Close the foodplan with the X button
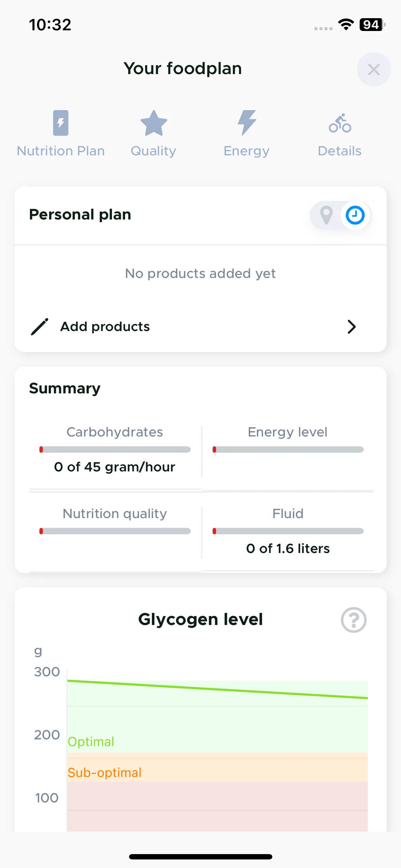Image resolution: width=401 pixels, height=868 pixels. point(374,69)
